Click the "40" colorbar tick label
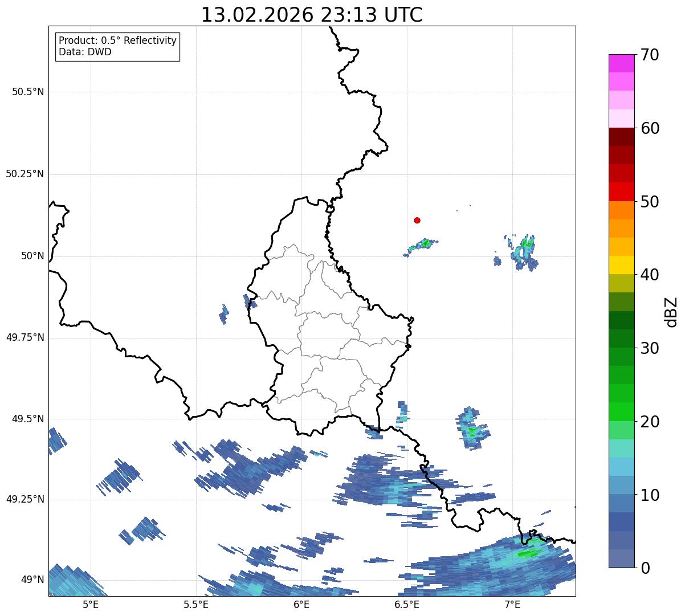This screenshot has width=685, height=616. coord(650,275)
